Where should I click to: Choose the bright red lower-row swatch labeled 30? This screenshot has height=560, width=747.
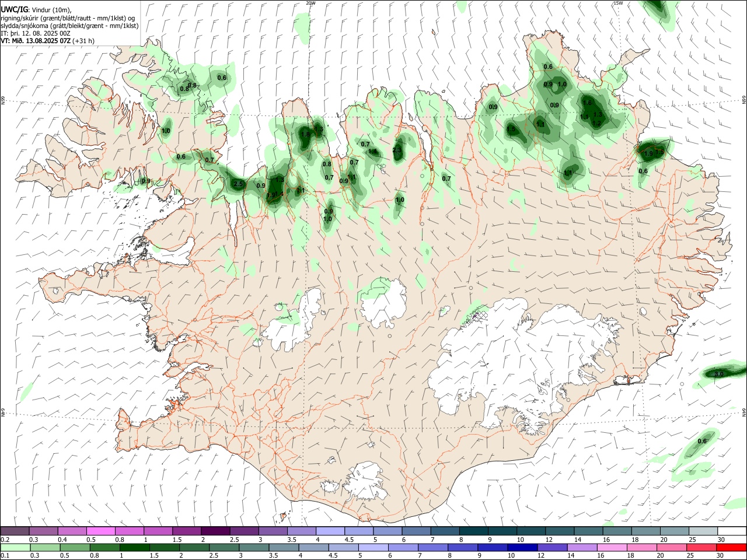pos(732,547)
